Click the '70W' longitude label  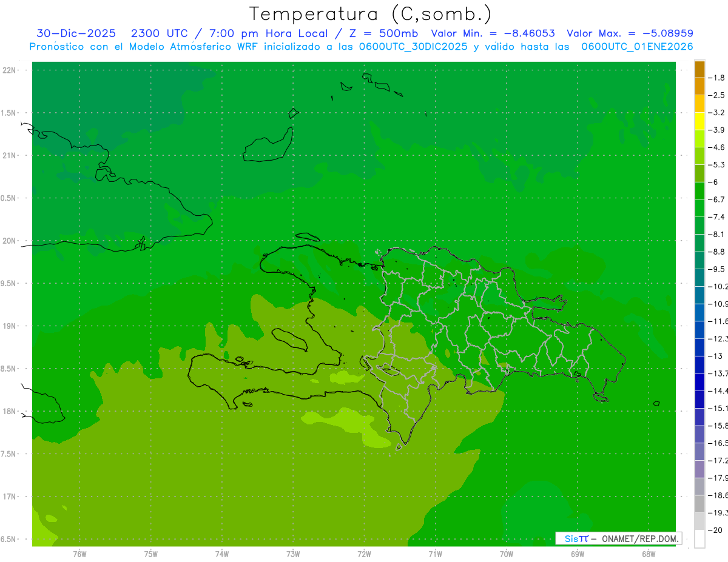507,554
